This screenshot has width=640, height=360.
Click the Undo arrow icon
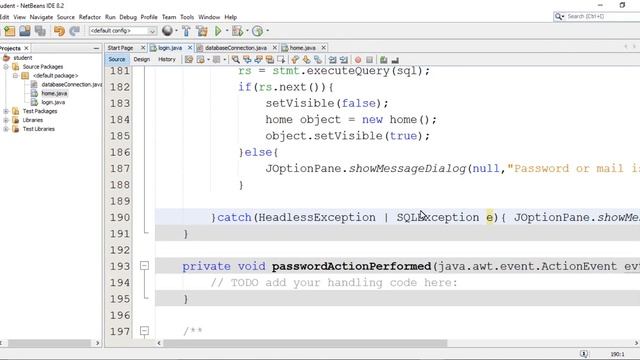pyautogui.click(x=59, y=31)
